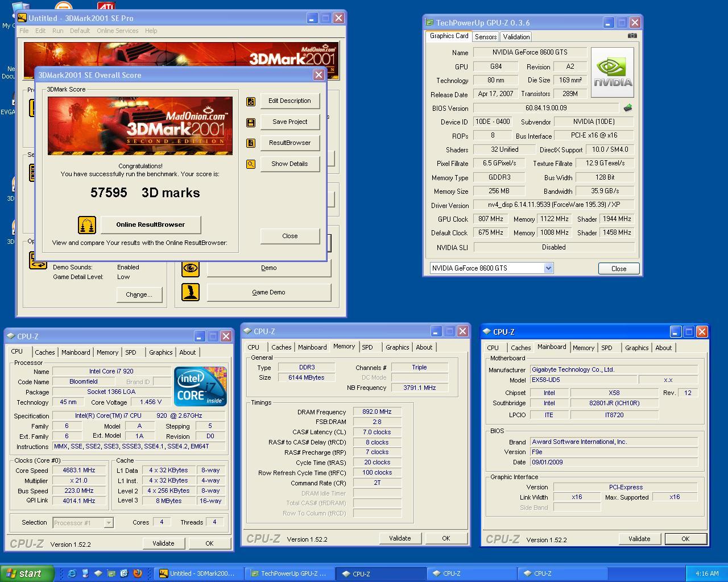Click the BIOS Version field 60.84.19.00.09
This screenshot has width=728, height=582.
[546, 108]
